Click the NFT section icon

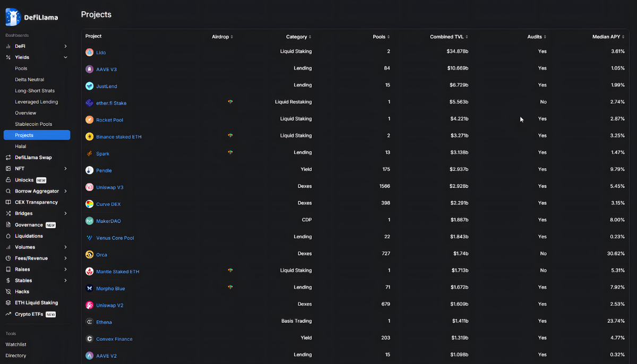pyautogui.click(x=7, y=168)
